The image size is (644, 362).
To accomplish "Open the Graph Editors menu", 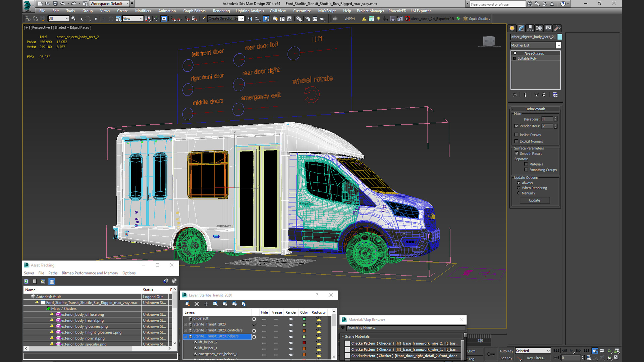I will pos(194,11).
